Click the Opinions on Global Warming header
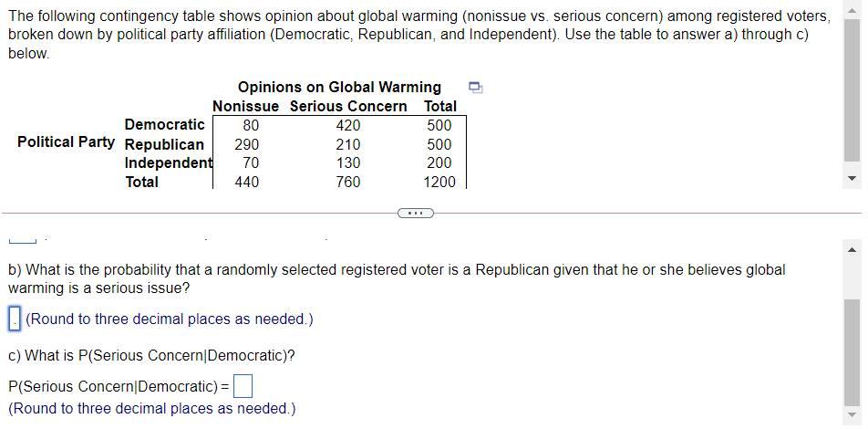This screenshot has width=868, height=429. point(339,87)
